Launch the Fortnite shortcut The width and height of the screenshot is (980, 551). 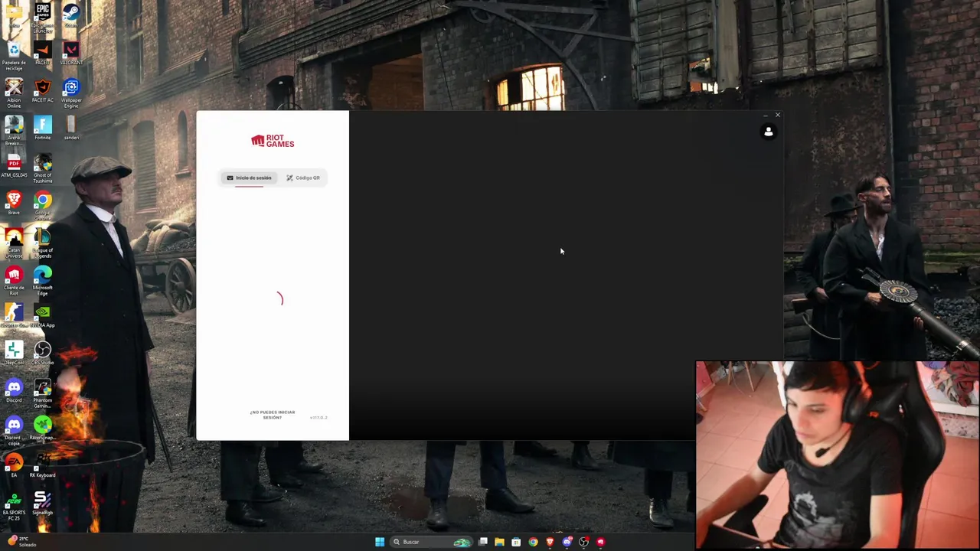coord(43,128)
